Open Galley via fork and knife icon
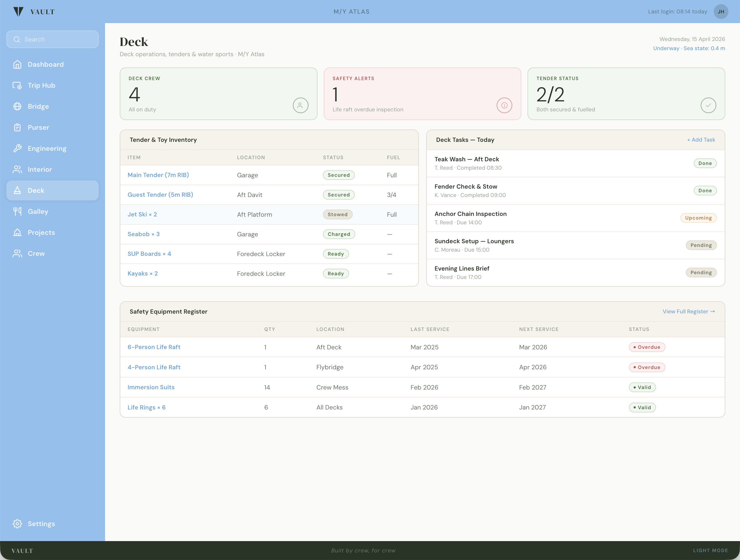 17,211
